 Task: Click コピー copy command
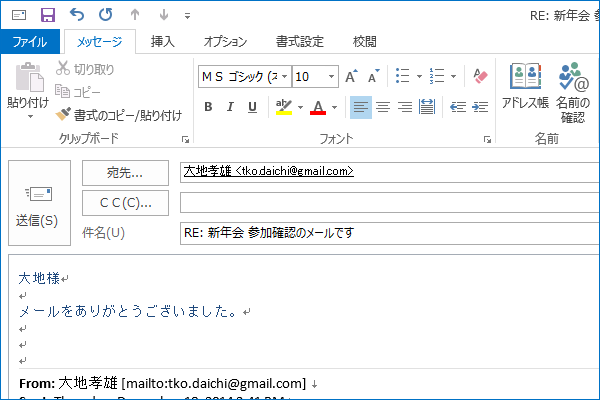point(78,92)
